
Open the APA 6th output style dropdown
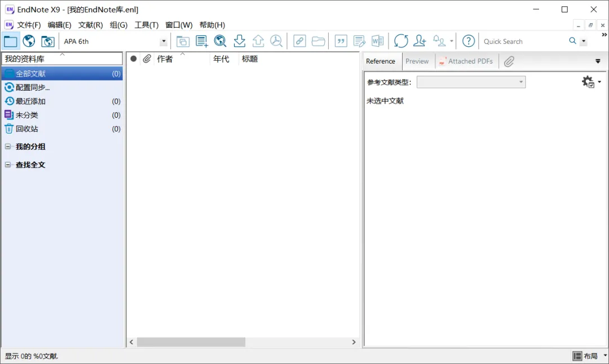point(164,41)
